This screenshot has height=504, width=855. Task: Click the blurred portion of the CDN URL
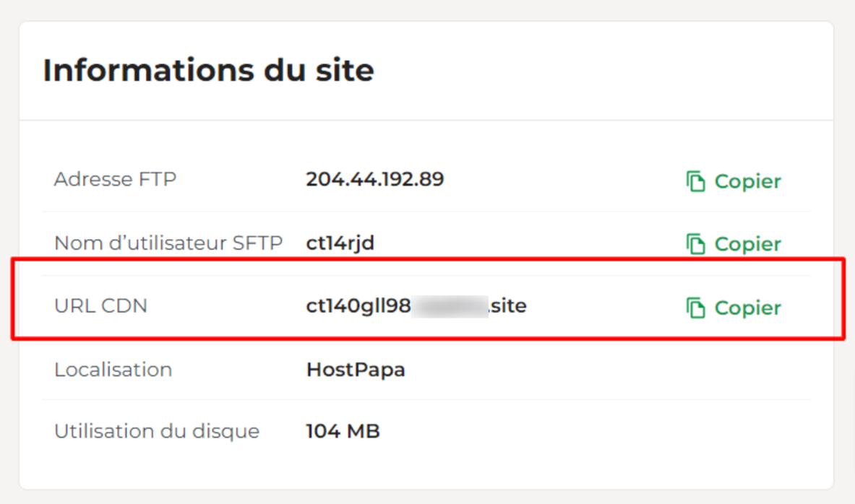coord(450,306)
